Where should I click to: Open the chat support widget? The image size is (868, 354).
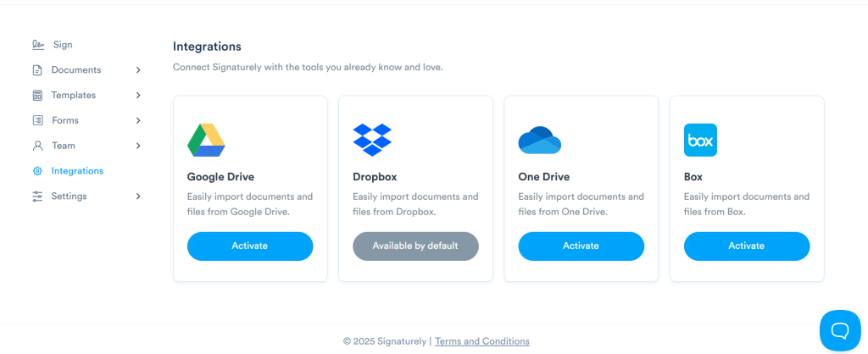(840, 330)
